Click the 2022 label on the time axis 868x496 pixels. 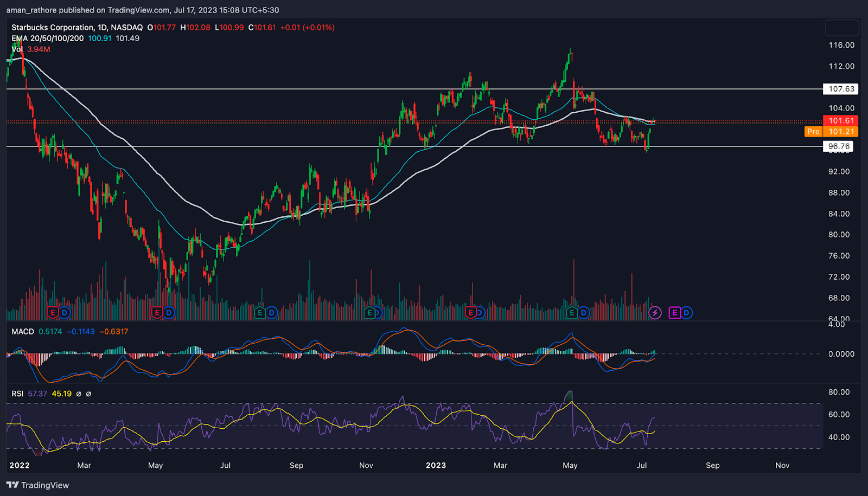tap(20, 466)
